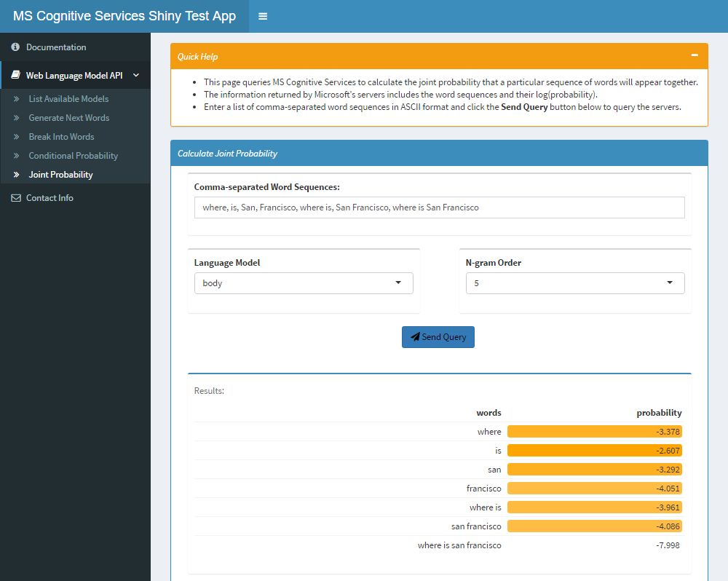Click the 'san francisco' row probability bar -4.086

(594, 526)
